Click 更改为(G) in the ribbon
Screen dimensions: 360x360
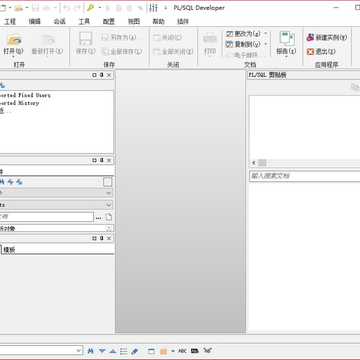[243, 34]
